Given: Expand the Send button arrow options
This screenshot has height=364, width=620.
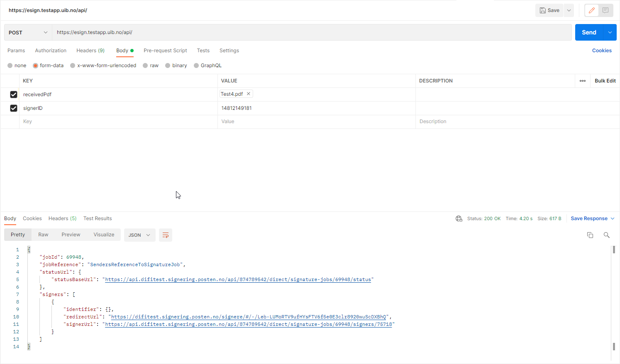Looking at the screenshot, I should coord(610,32).
